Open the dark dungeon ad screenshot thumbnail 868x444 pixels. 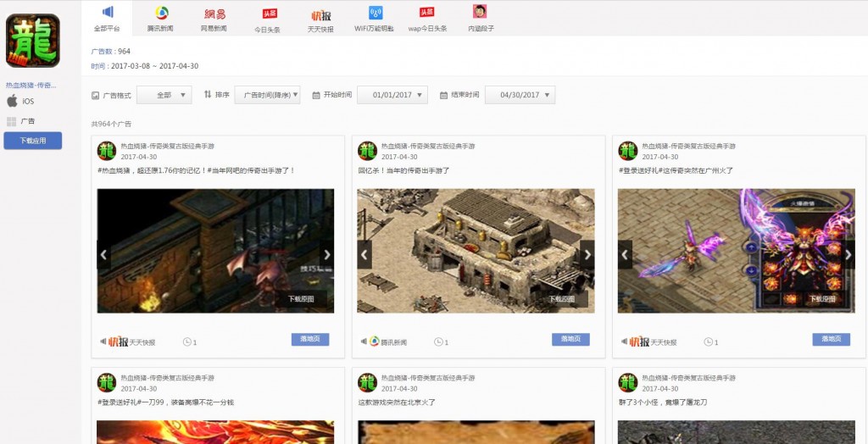pos(215,251)
